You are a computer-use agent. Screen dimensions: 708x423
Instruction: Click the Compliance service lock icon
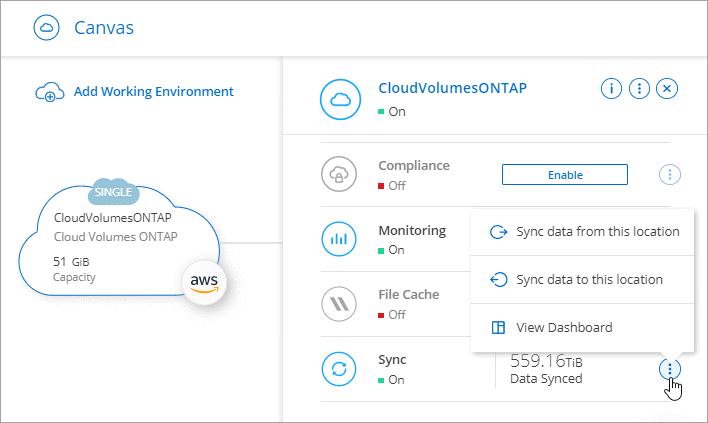[x=338, y=175]
